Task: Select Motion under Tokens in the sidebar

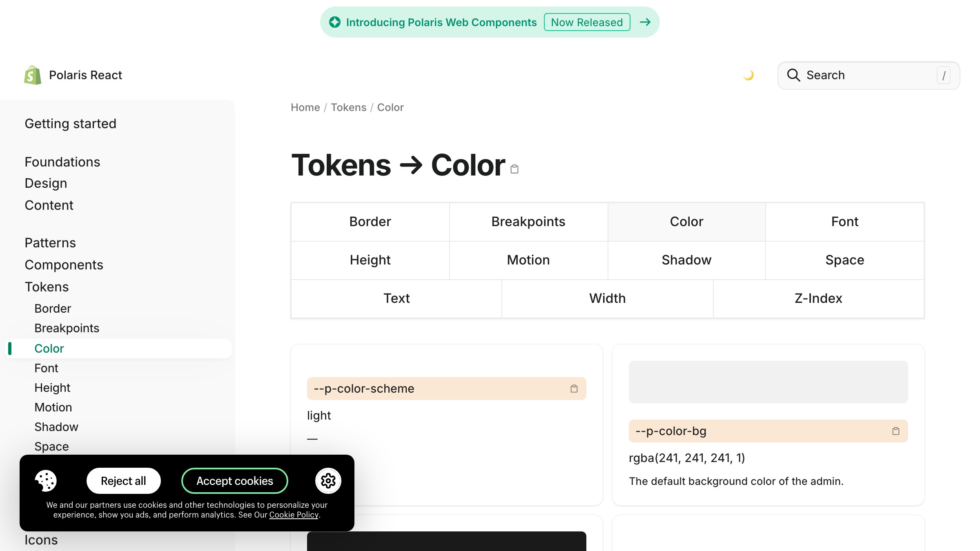Action: (53, 407)
